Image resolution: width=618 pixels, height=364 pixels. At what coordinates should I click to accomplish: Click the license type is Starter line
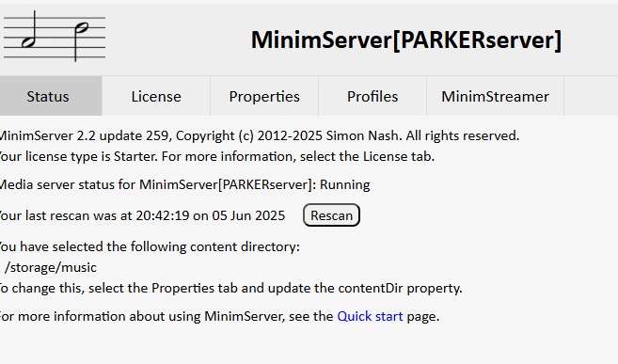pos(217,156)
